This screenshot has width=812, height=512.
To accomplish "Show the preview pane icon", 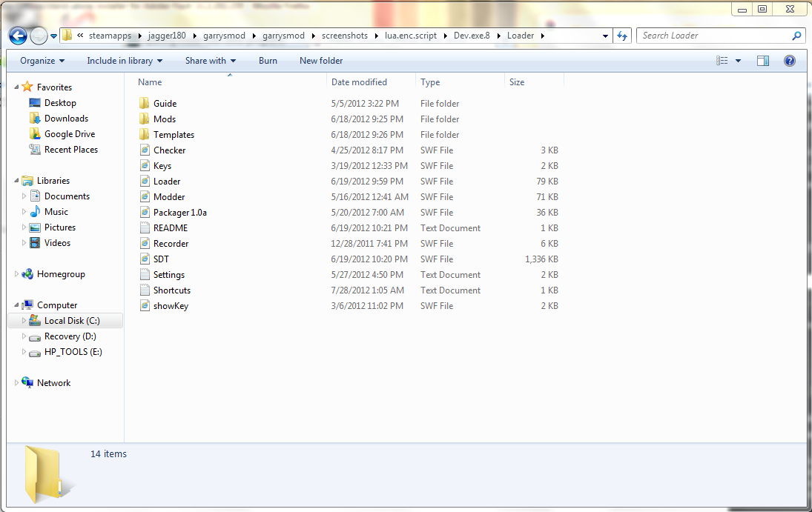I will coord(763,61).
